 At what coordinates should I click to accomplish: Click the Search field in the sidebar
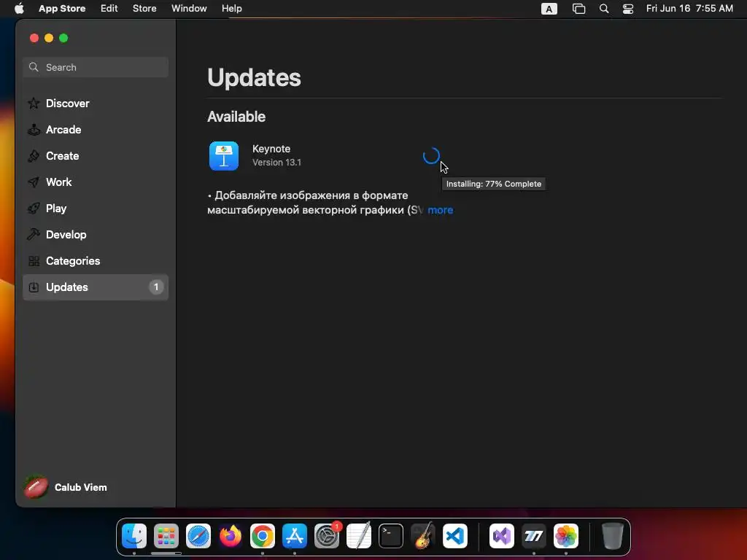[x=96, y=67]
